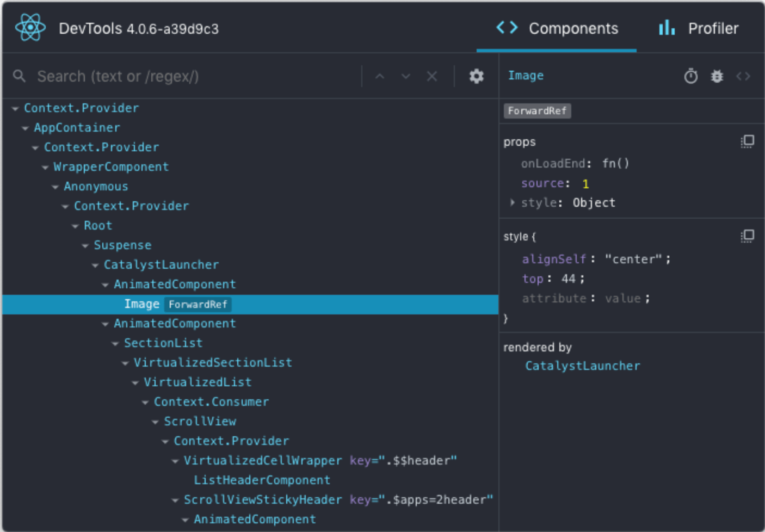This screenshot has width=765, height=532.
Task: Switch to the Components tab
Action: [557, 28]
